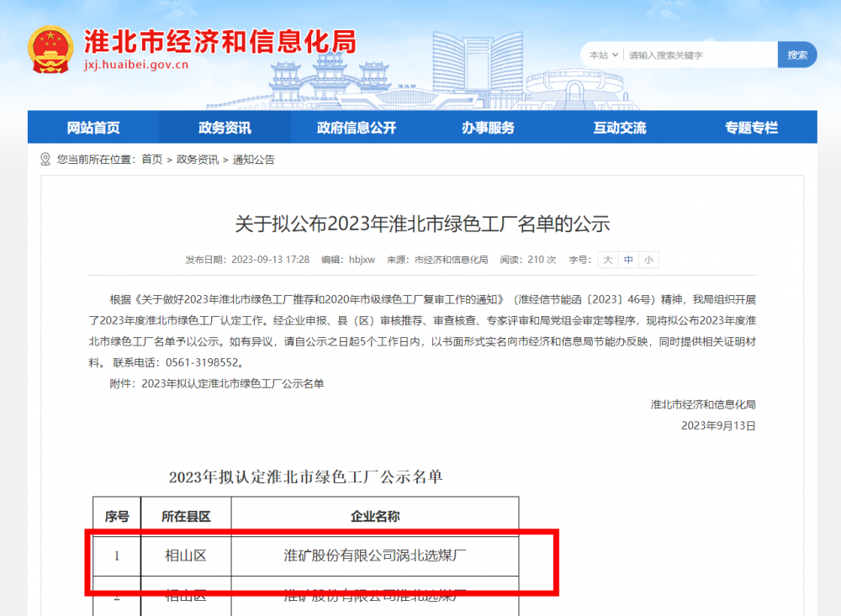Click the read count 210 次
841x616 pixels.
542,260
